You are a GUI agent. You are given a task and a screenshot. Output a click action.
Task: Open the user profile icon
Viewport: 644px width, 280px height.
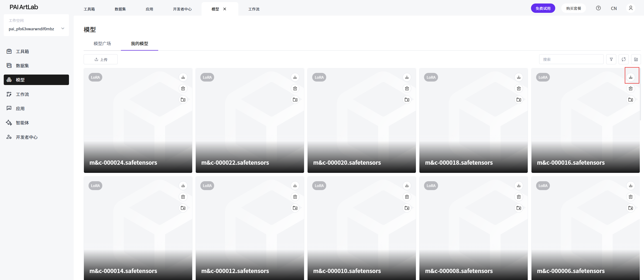point(630,8)
